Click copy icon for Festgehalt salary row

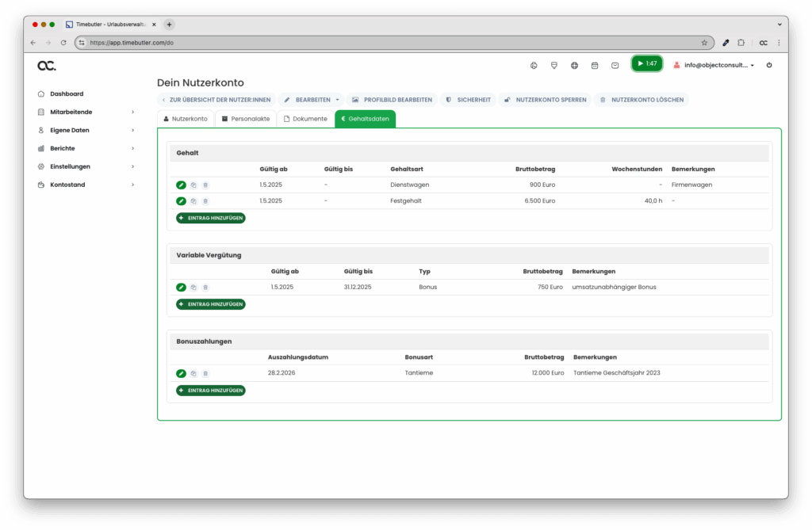[x=193, y=201]
